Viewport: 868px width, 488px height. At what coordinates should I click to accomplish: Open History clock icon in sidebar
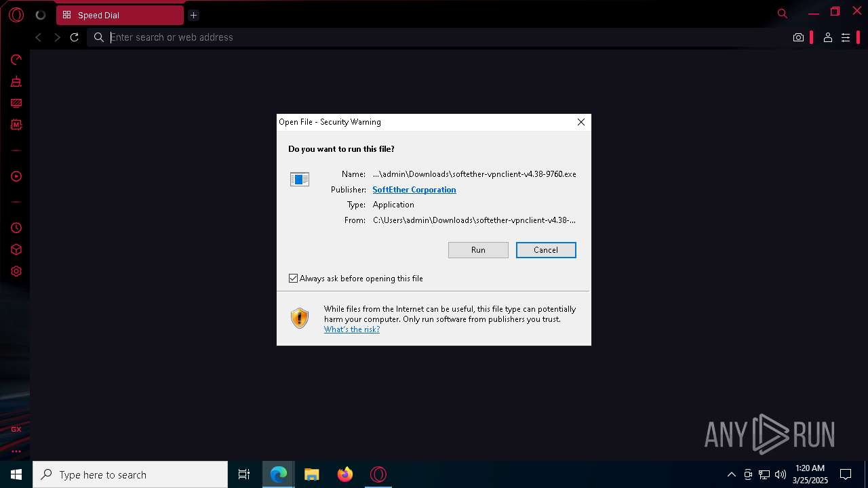16,228
